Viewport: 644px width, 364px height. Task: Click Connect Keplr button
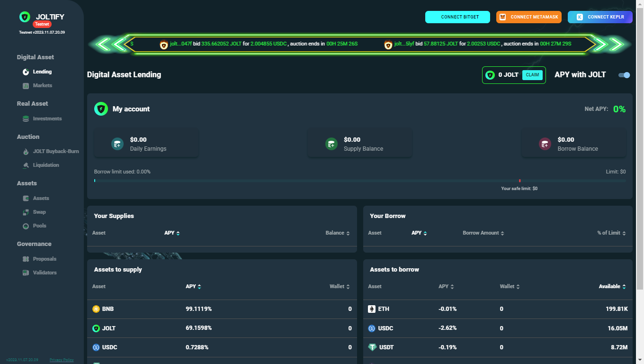tap(600, 17)
